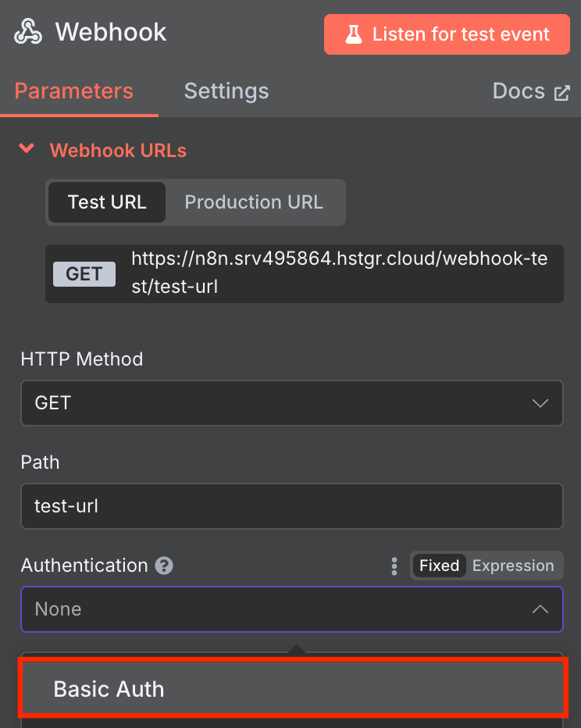Switch to the Settings tab
Viewport: 581px width, 728px height.
[x=226, y=91]
